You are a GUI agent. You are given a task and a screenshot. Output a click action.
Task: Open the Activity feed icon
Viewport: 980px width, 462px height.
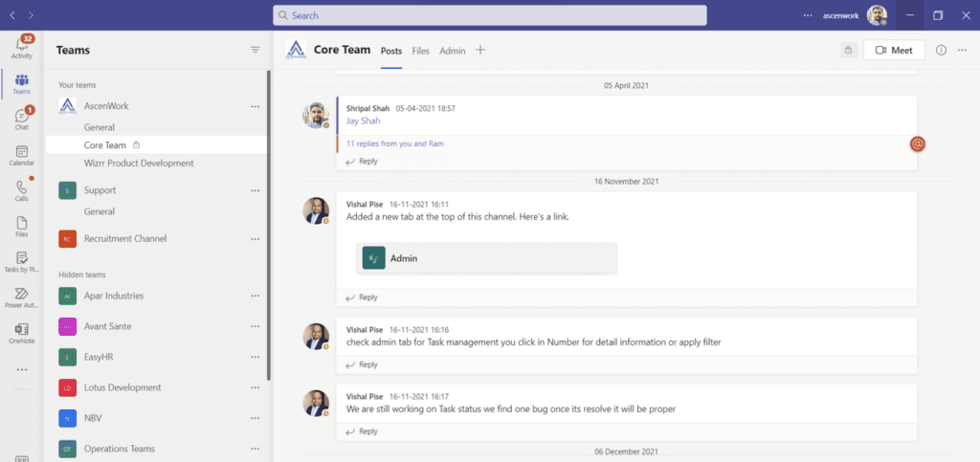pos(22,48)
